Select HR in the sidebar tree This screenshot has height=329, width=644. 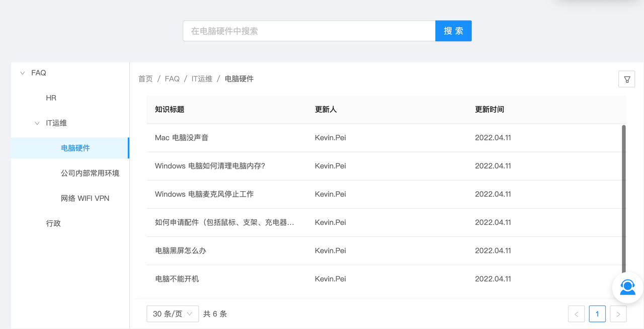coord(51,98)
